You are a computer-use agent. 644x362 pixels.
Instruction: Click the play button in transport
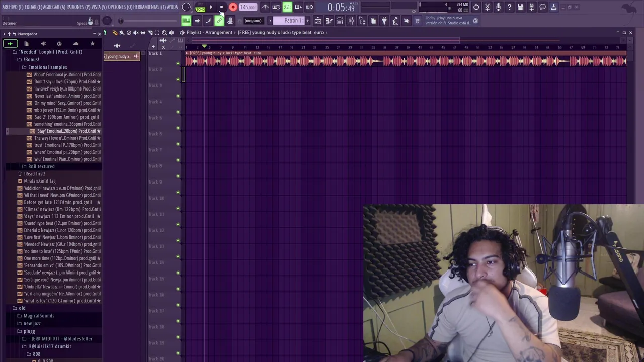(211, 7)
